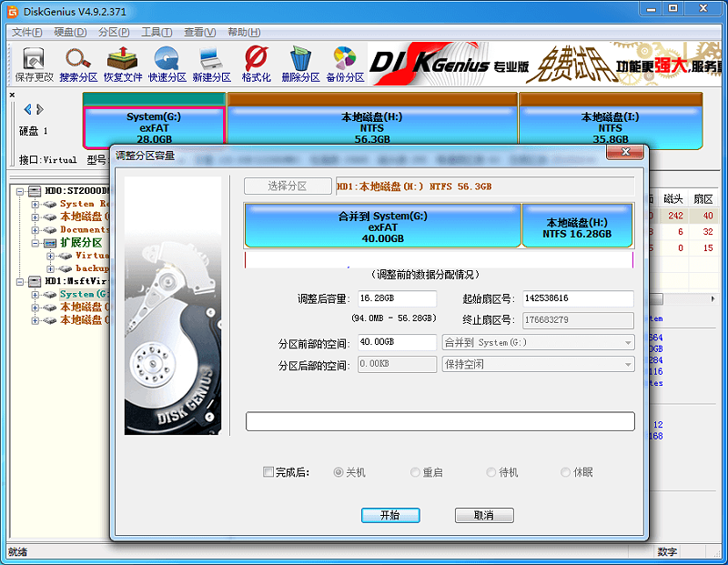Click the 格式化 (Format) toolbar icon
The height and width of the screenshot is (565, 728).
(258, 62)
